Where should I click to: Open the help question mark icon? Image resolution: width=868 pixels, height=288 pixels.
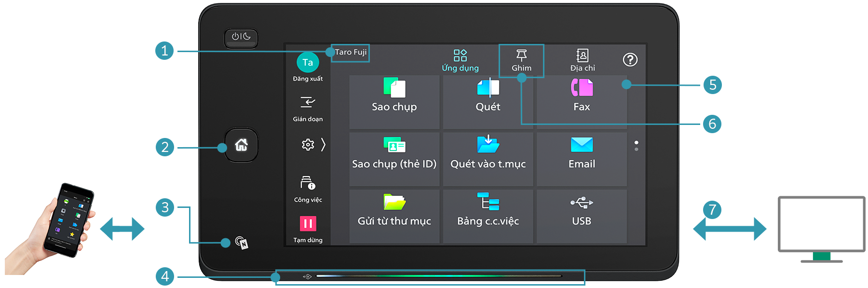(630, 60)
